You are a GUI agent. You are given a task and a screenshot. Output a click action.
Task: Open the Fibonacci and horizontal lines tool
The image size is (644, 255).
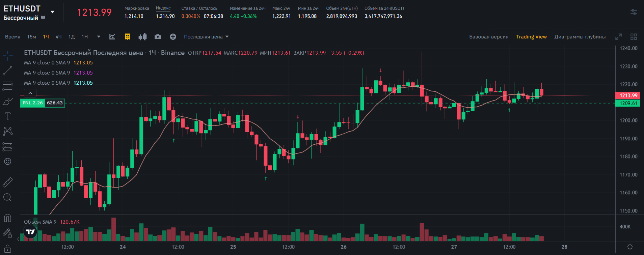(7, 86)
